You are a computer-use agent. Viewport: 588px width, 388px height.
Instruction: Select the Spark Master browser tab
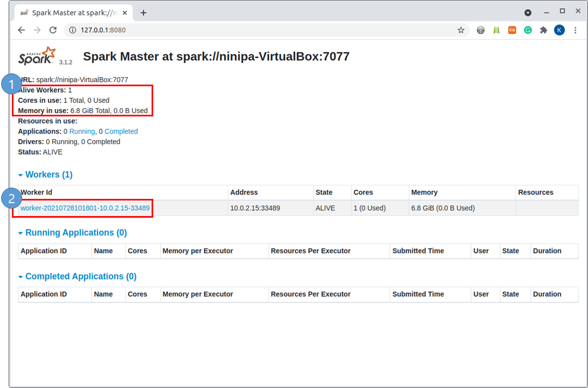(x=73, y=13)
